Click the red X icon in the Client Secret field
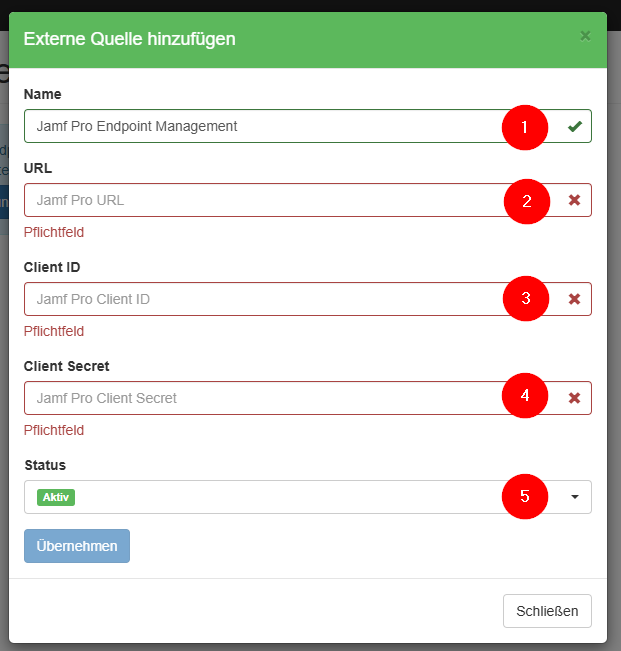Image resolution: width=621 pixels, height=651 pixels. (574, 398)
